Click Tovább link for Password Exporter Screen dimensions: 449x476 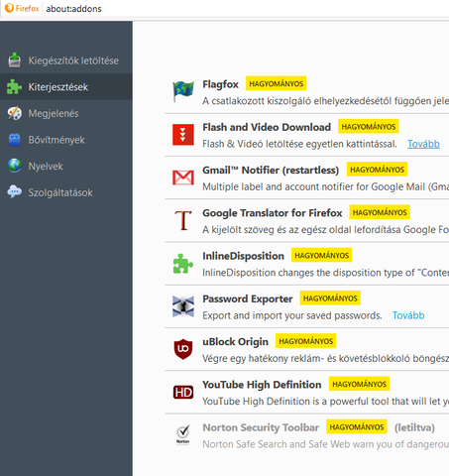[x=408, y=315]
